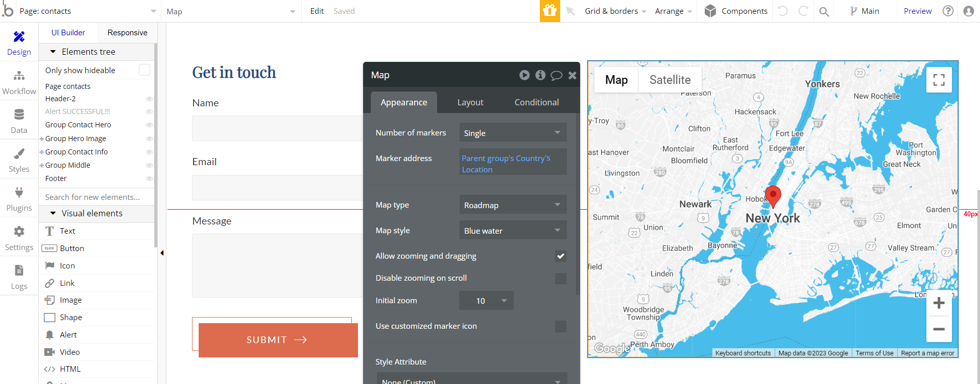
Task: Open the Grid & borders menu
Action: coord(615,11)
